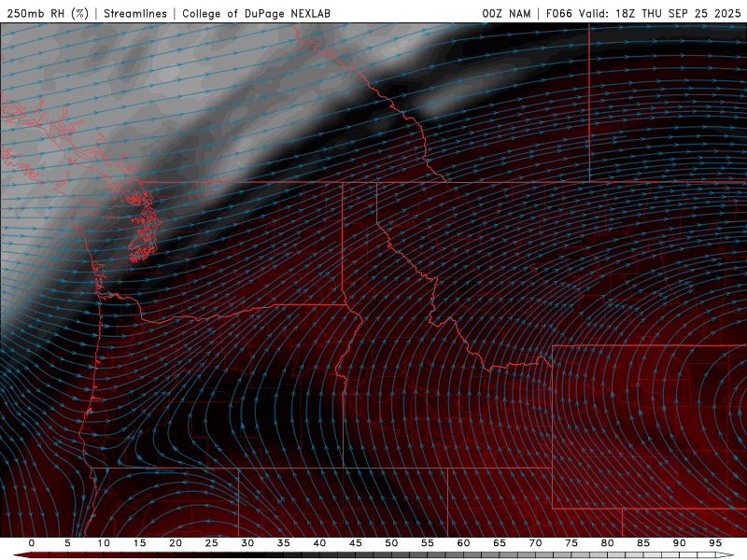Click the "35" value on color scale

point(284,543)
